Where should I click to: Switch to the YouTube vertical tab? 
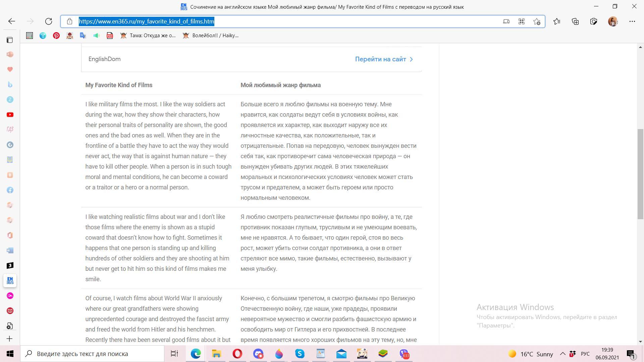click(10, 115)
